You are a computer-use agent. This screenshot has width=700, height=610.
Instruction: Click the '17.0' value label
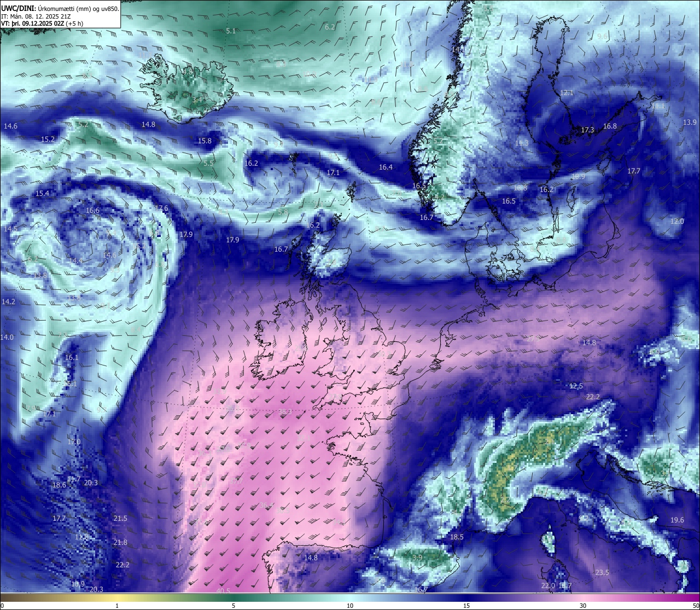click(74, 442)
